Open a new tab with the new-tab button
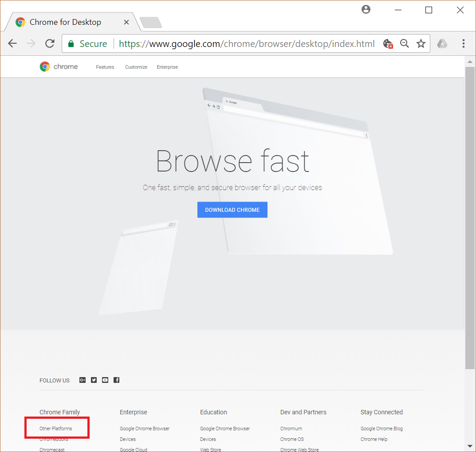 click(150, 23)
